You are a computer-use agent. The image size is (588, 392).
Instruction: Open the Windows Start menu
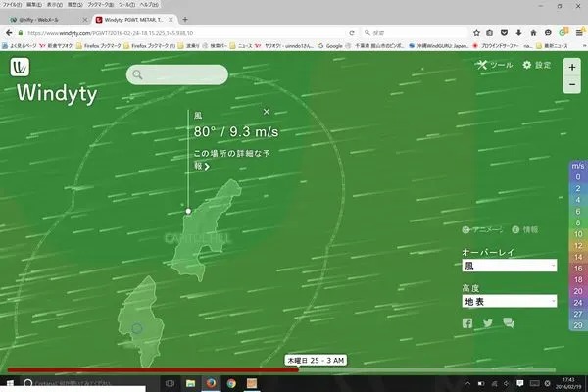(x=9, y=383)
